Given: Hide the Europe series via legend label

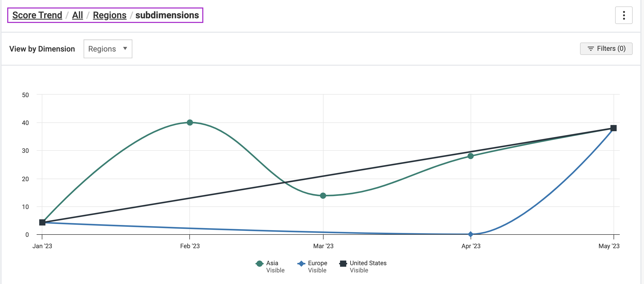Looking at the screenshot, I should [x=317, y=263].
